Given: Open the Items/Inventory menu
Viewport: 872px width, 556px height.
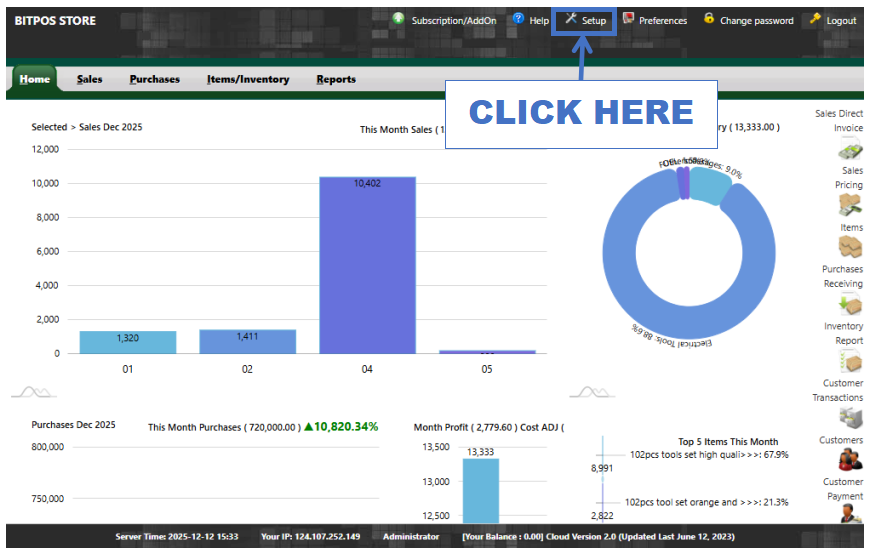Looking at the screenshot, I should (248, 80).
